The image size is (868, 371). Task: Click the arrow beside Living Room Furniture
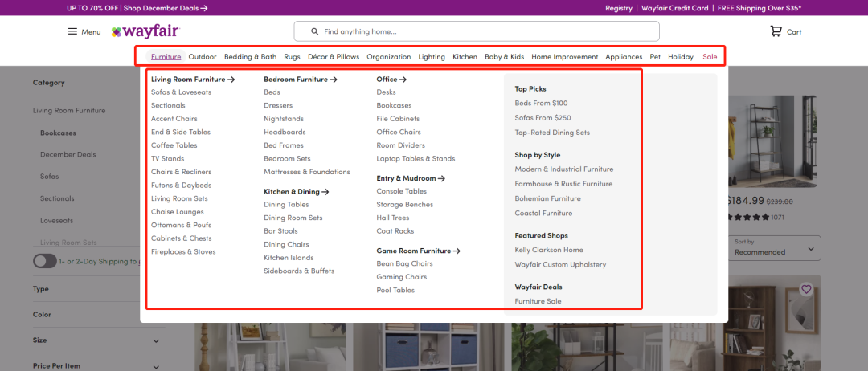(231, 79)
